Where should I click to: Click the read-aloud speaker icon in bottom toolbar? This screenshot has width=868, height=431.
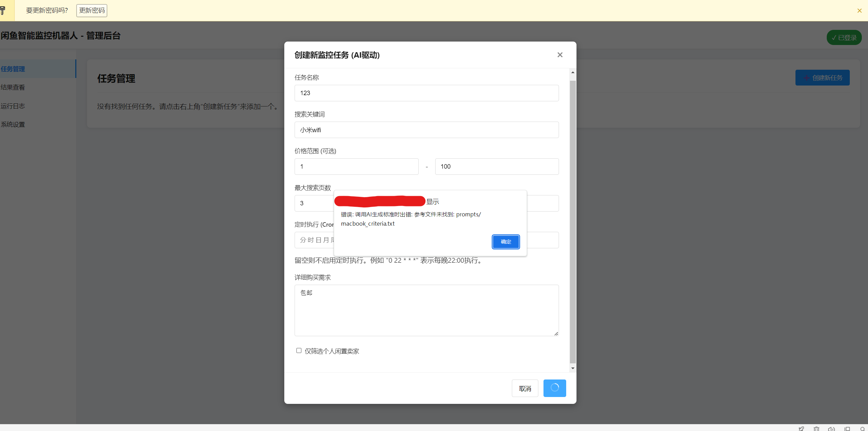[x=832, y=429]
